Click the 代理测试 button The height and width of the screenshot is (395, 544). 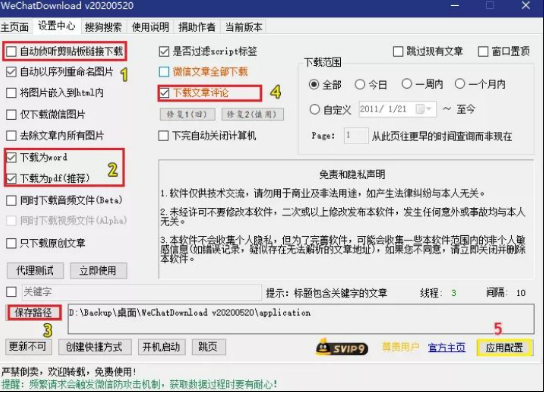[35, 271]
